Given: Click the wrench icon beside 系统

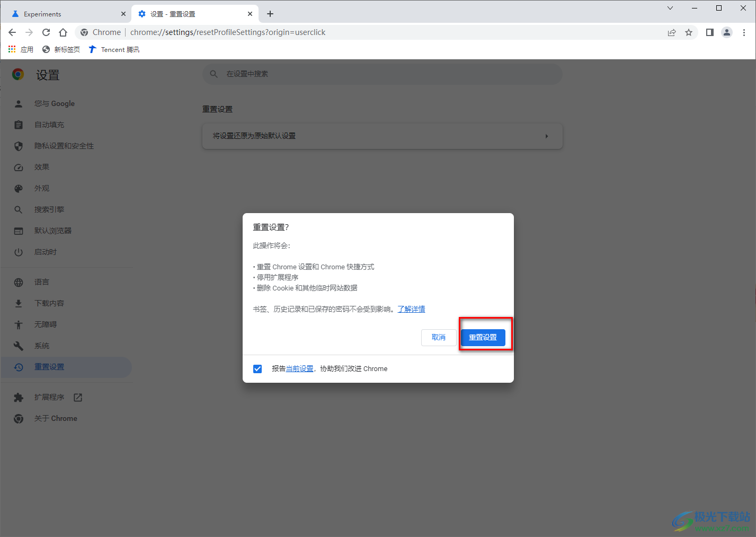Looking at the screenshot, I should pyautogui.click(x=19, y=346).
